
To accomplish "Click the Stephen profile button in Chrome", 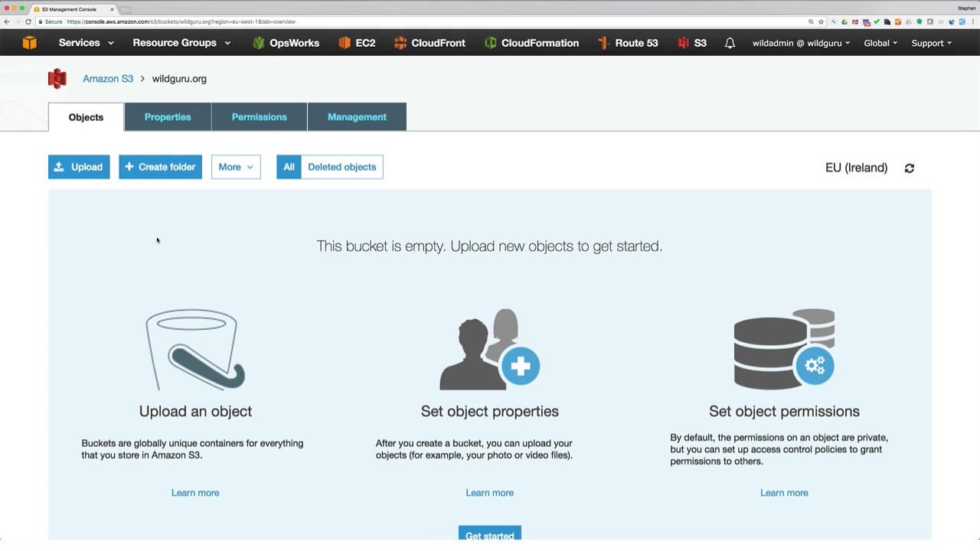I will [966, 8].
